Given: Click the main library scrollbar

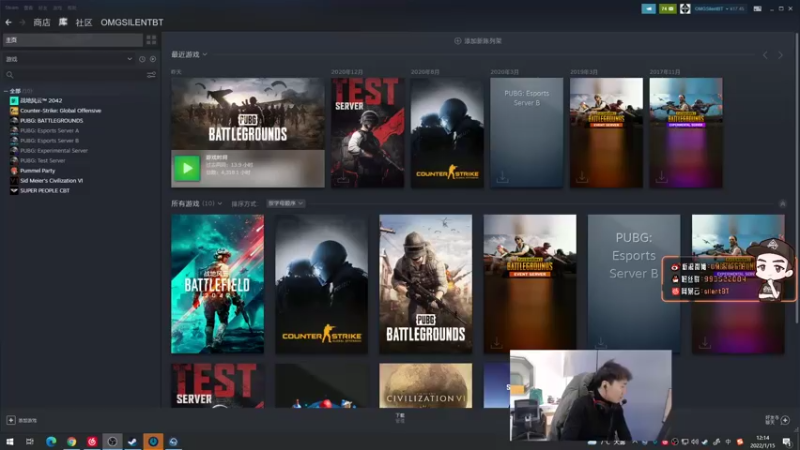Looking at the screenshot, I should (797, 179).
